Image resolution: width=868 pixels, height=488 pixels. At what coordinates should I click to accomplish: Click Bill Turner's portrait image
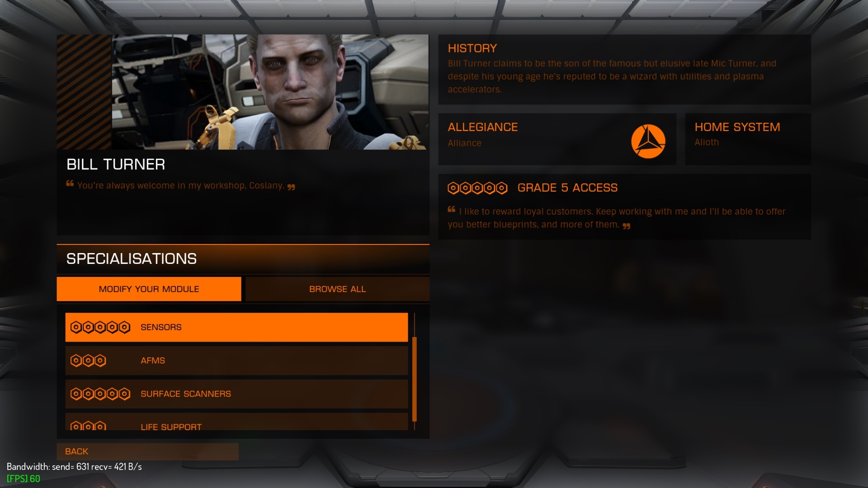click(270, 92)
